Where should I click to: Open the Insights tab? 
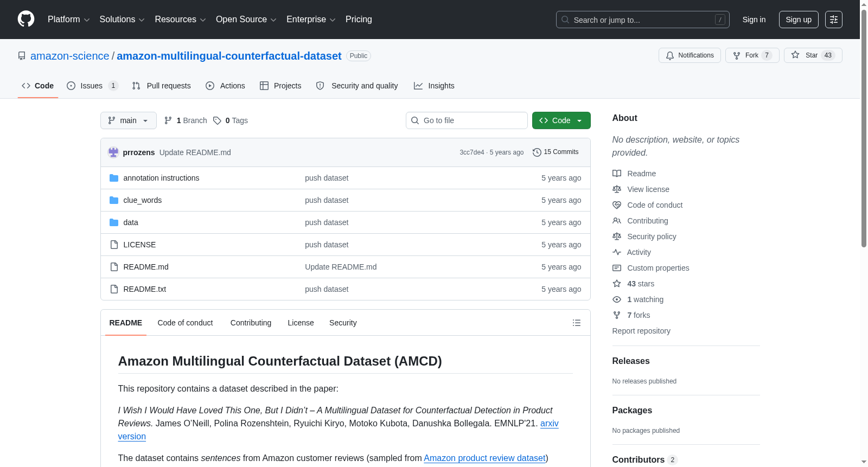[x=434, y=86]
